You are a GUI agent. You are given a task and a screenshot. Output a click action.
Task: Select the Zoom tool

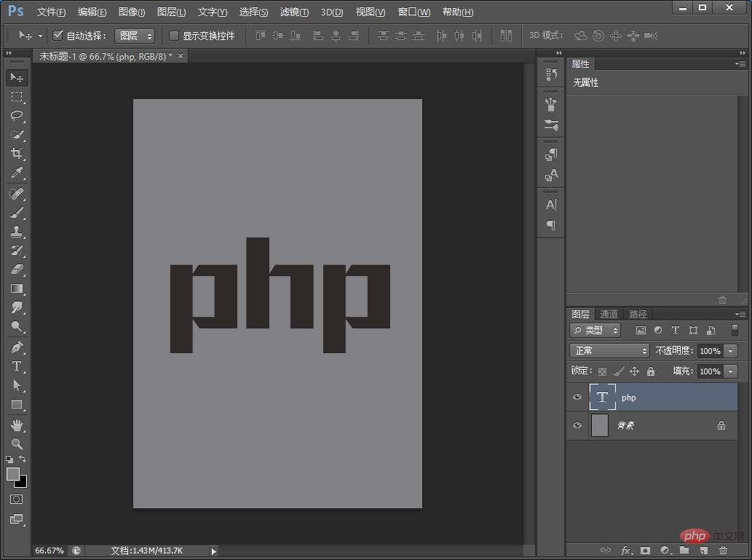[17, 444]
